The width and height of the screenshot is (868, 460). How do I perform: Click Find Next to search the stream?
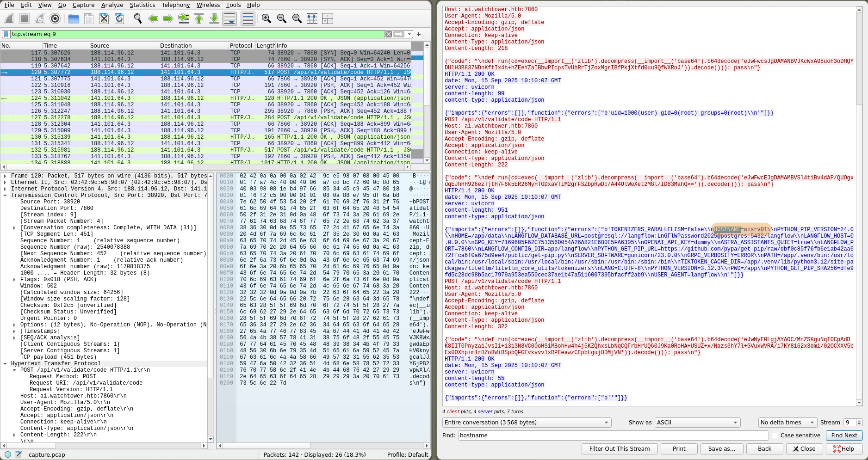[x=844, y=435]
